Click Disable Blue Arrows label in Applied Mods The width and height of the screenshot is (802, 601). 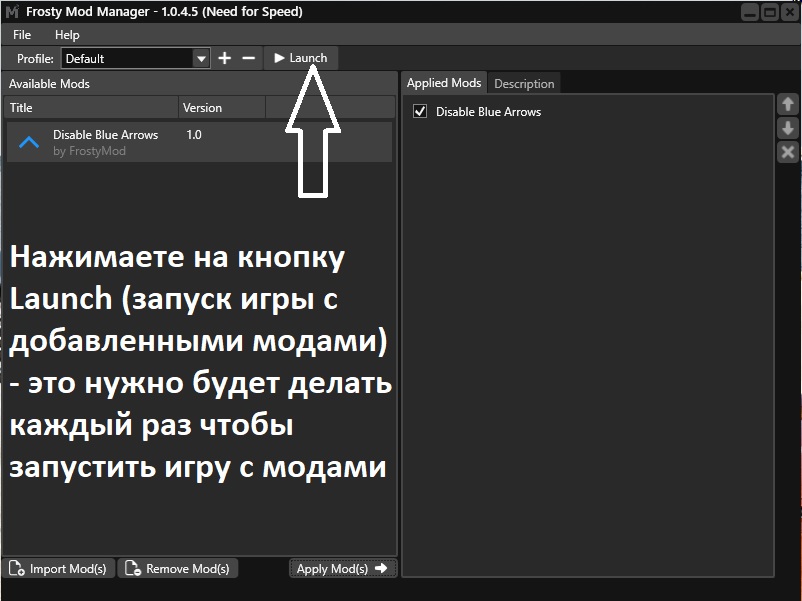click(488, 112)
